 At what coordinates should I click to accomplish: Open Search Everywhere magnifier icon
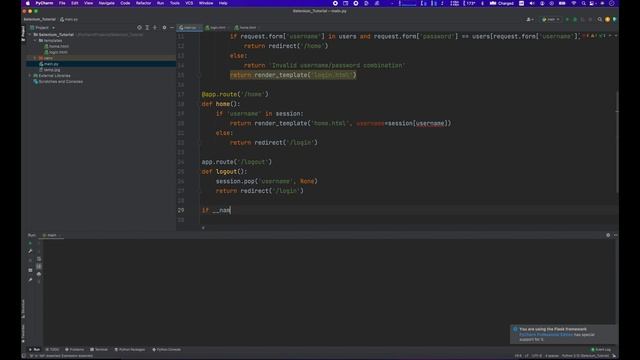(600, 19)
